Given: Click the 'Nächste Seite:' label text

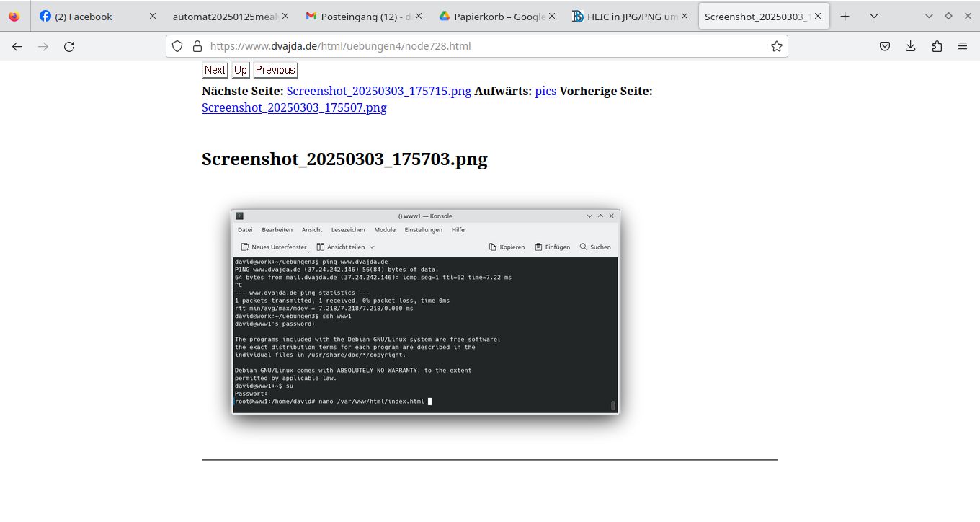Looking at the screenshot, I should coord(243,92).
